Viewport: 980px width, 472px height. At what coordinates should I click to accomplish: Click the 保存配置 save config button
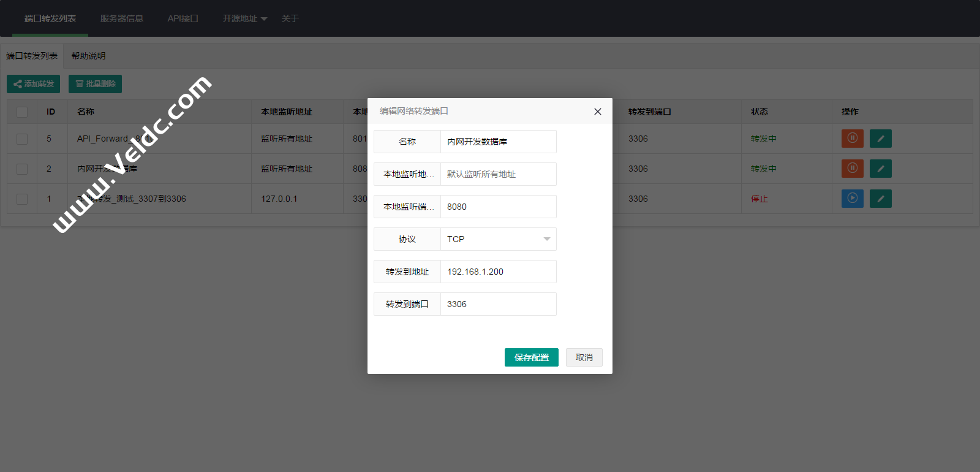[531, 357]
